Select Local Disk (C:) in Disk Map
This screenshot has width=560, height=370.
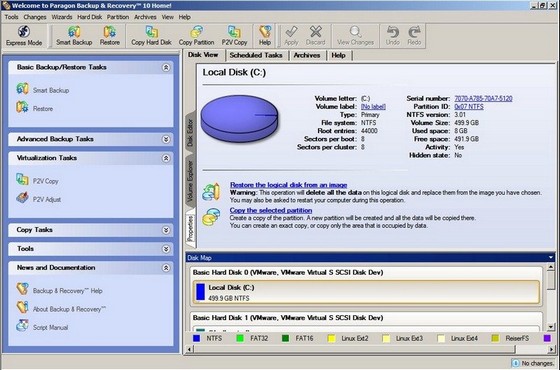click(x=366, y=292)
